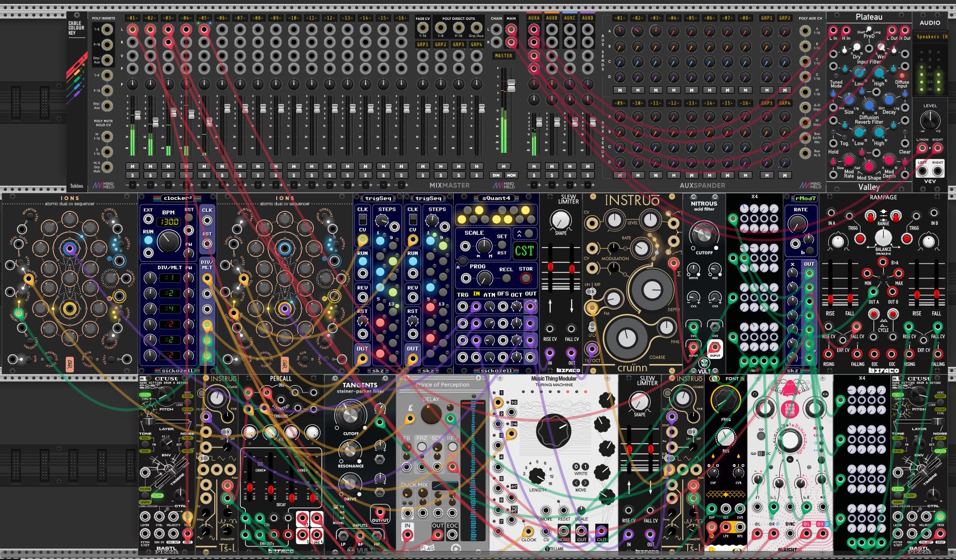Click the FADE CV jack on MixMaster

422,28
